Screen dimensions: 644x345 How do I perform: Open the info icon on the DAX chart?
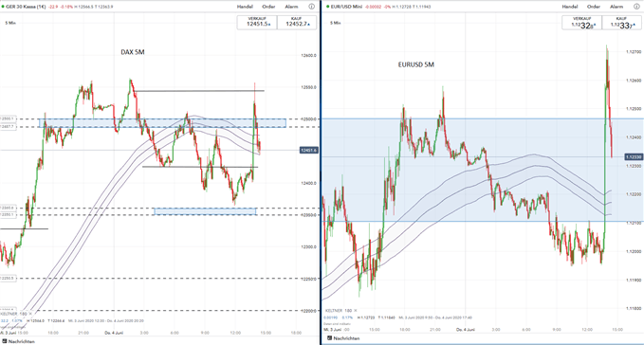tap(311, 7)
